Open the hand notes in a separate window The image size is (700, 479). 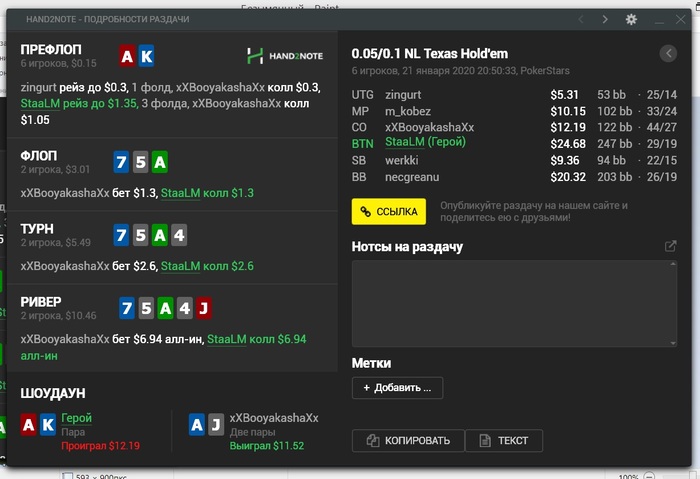pos(670,246)
